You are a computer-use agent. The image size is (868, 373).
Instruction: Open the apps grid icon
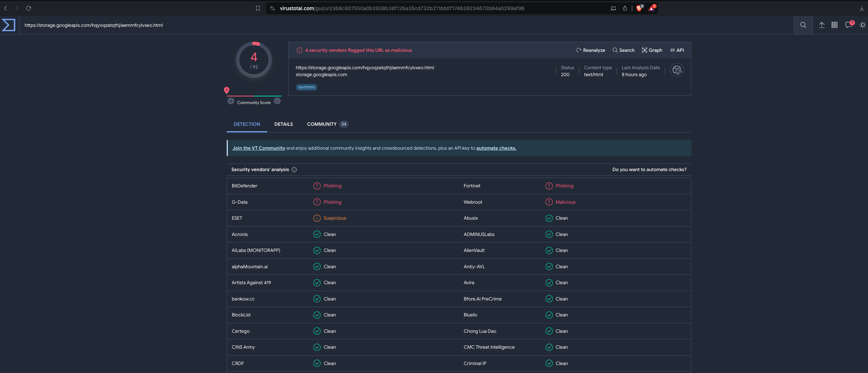[834, 25]
